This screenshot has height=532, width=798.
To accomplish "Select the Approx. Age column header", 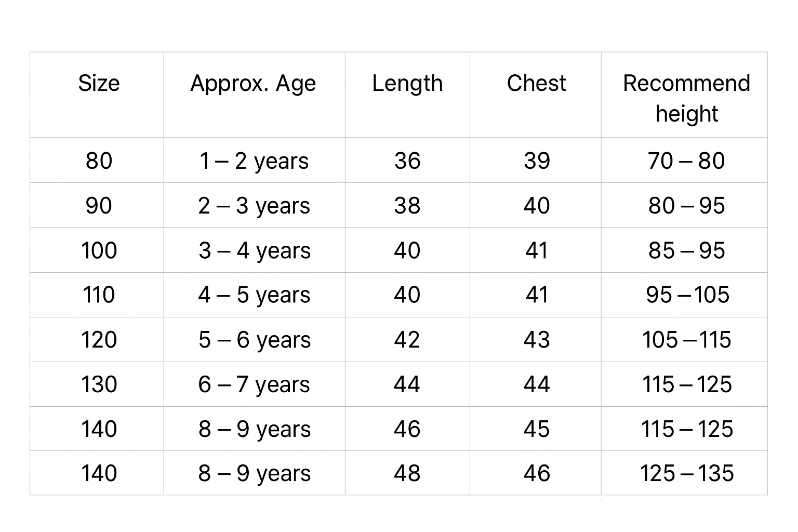I will (253, 83).
